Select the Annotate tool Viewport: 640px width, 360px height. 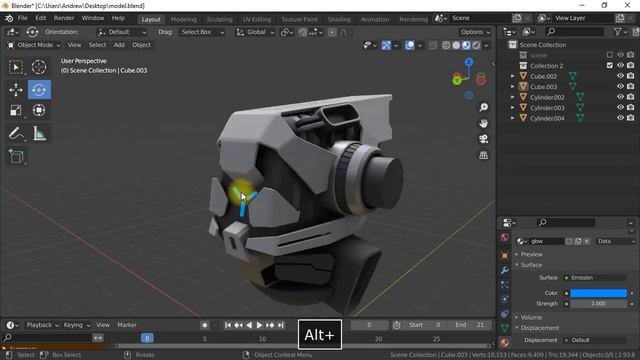[16, 133]
